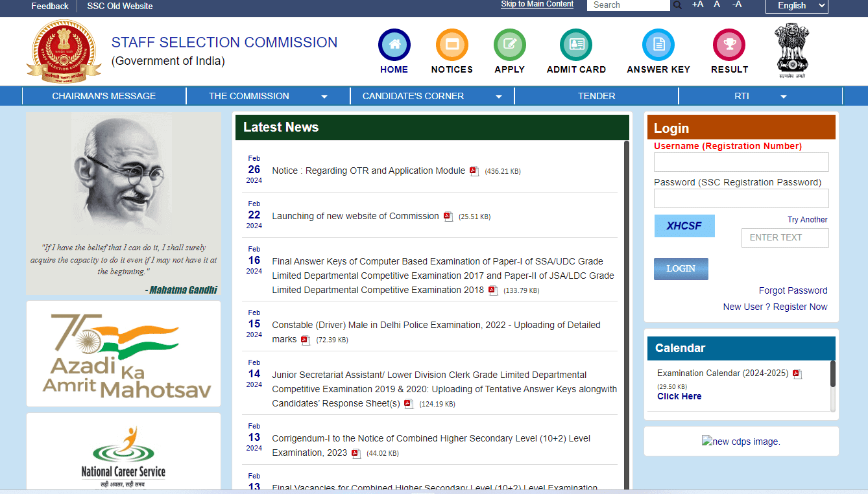Open PDF icon for Junior Secretariat Assistant answer keys

(409, 404)
